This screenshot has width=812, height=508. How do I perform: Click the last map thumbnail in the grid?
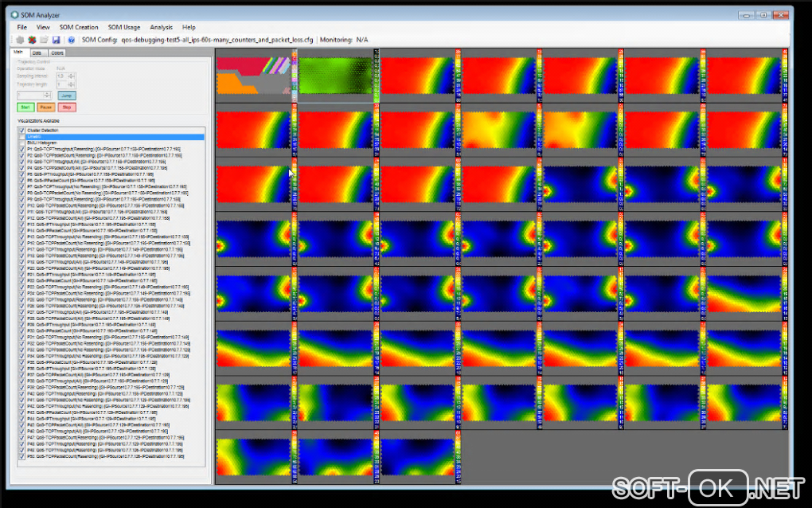coord(417,457)
